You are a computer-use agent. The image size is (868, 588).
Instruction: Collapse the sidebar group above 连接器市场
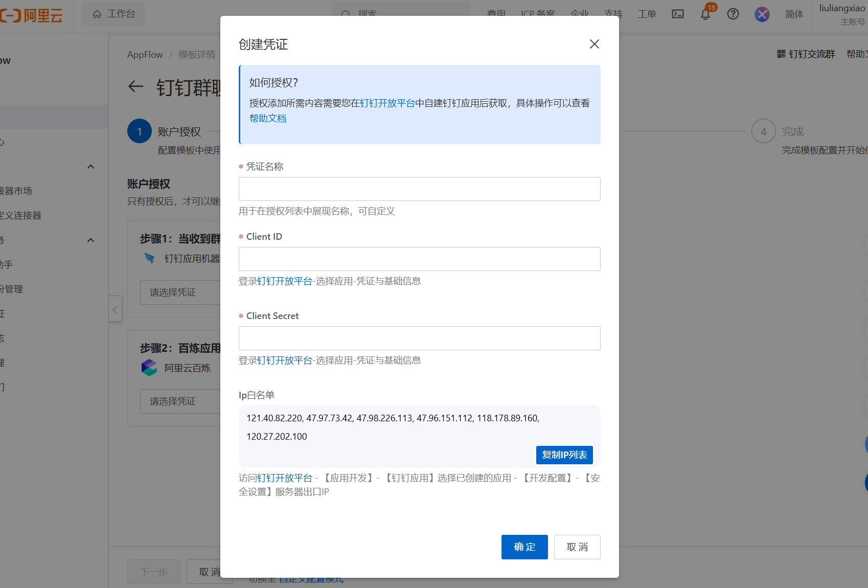click(91, 167)
